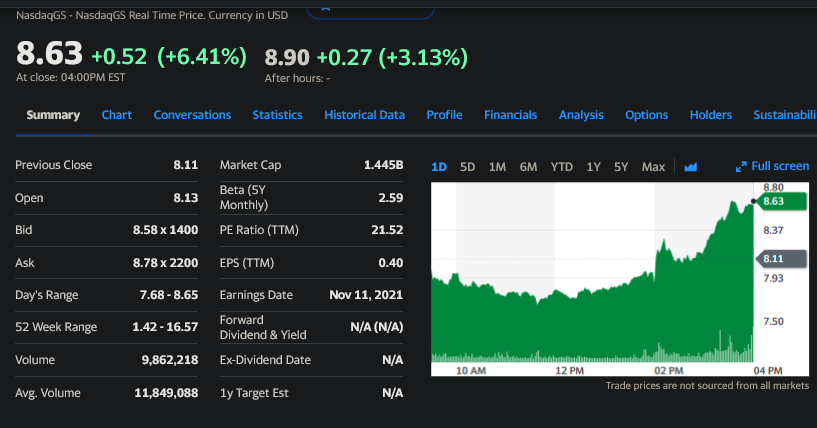The width and height of the screenshot is (817, 428).
Task: Open the Statistics tab
Action: 277,115
